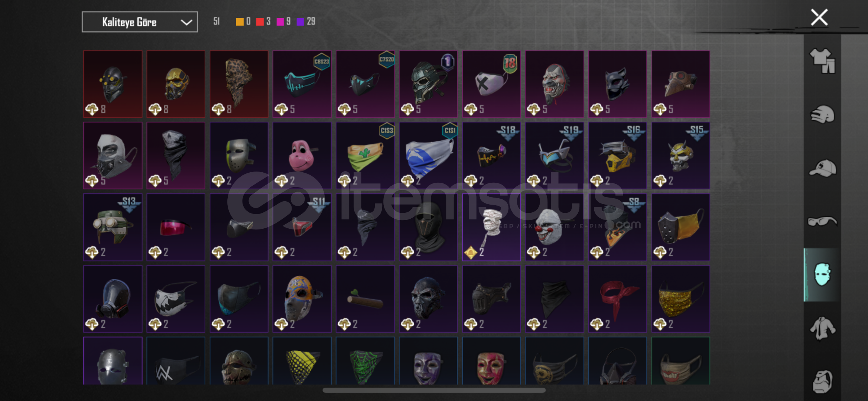Click the orange quality color square
Screen dimensions: 868x401
(x=240, y=22)
